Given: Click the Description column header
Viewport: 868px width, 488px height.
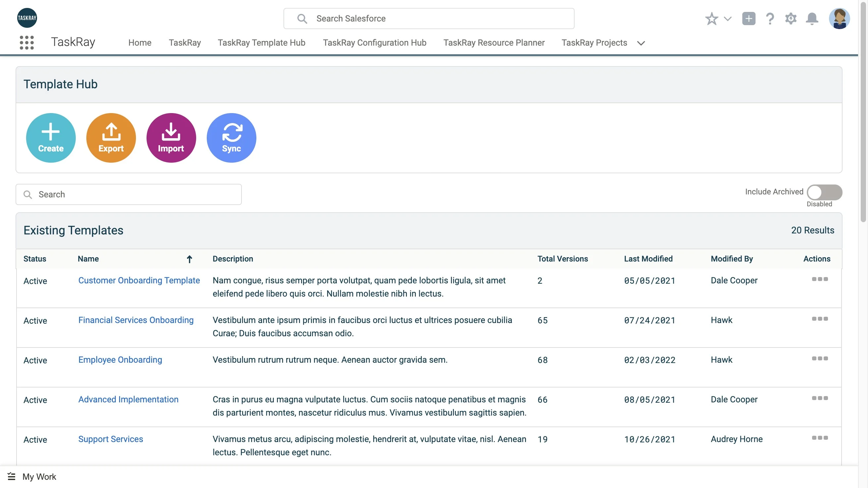Looking at the screenshot, I should tap(233, 259).
